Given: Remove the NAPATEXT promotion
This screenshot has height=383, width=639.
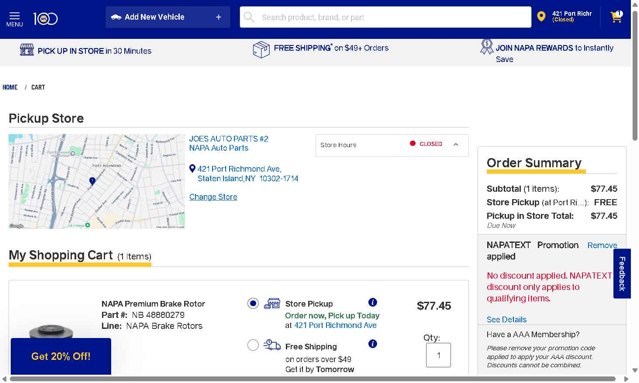Looking at the screenshot, I should coord(602,245).
